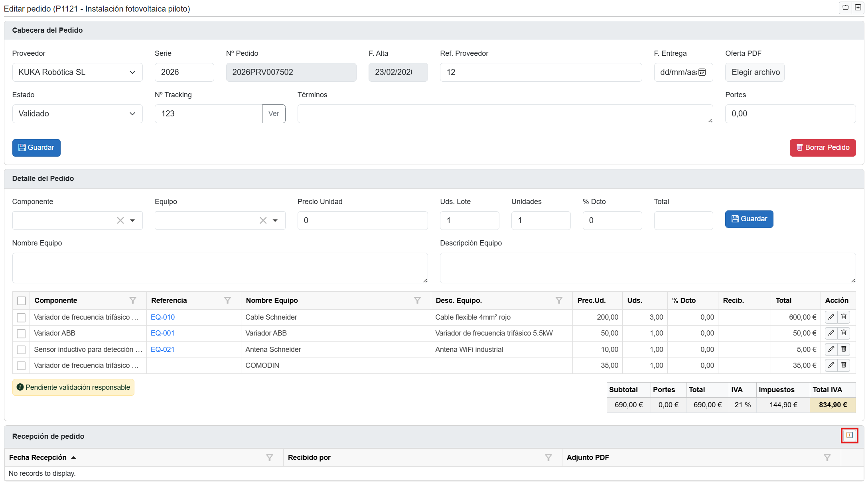Image resolution: width=868 pixels, height=485 pixels.
Task: Open filter on Componente column
Action: coord(133,300)
